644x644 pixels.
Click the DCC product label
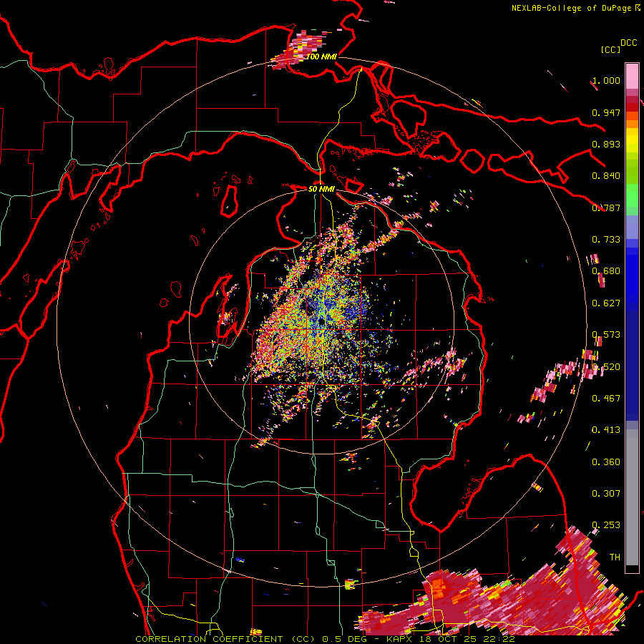pos(628,43)
